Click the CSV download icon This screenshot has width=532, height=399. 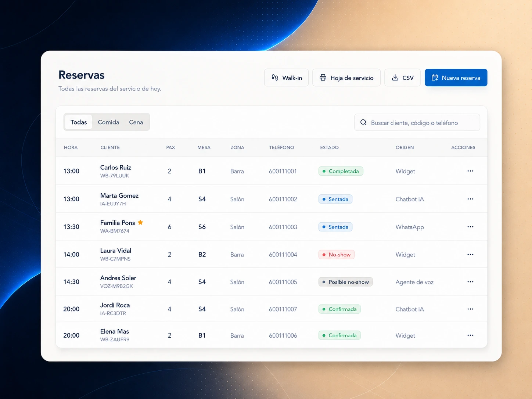[395, 78]
